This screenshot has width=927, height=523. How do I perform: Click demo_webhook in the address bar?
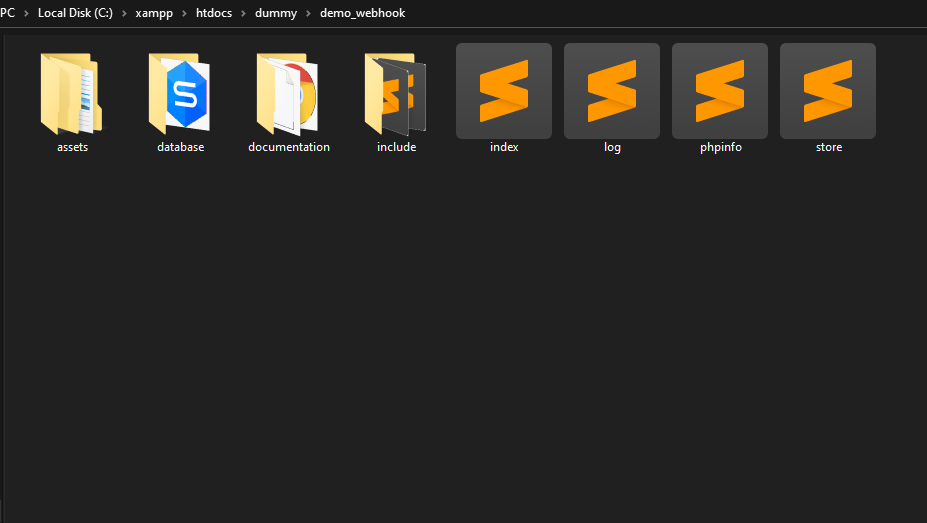pos(362,13)
